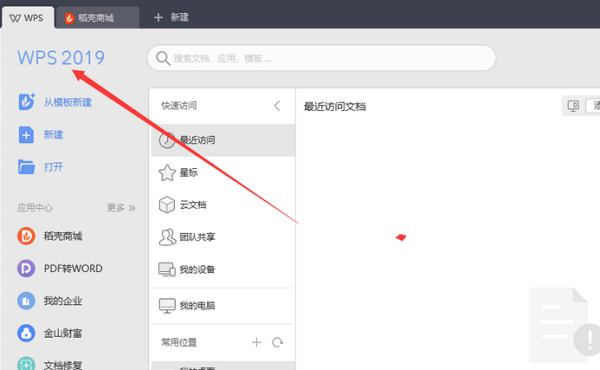Open 从模板新建 link
Screen dimensions: 600x370
pos(67,102)
